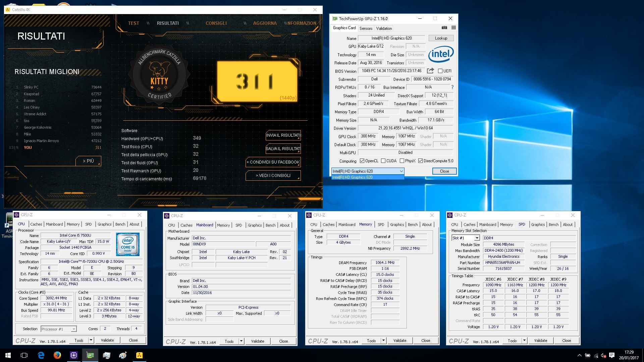The height and width of the screenshot is (362, 644).
Task: Open the TEST tab in Catzilla
Action: coord(133,23)
